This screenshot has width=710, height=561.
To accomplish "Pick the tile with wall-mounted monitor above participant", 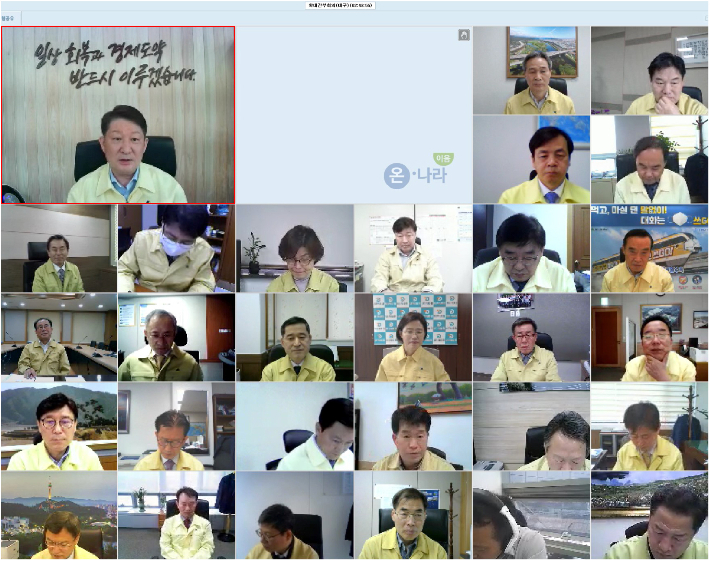I will (531, 338).
